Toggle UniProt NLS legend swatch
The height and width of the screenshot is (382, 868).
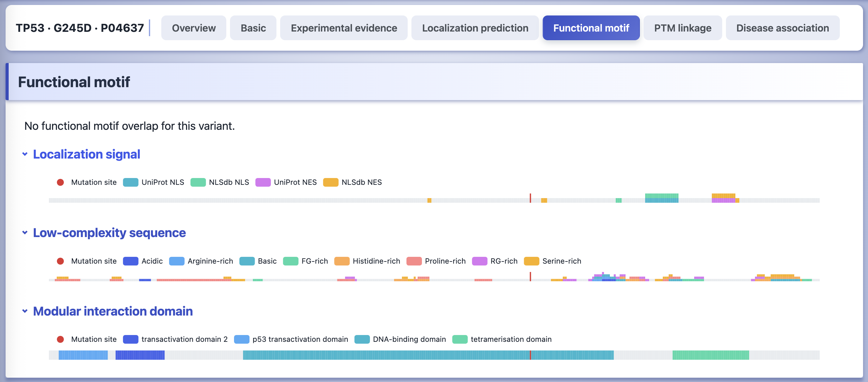point(131,182)
